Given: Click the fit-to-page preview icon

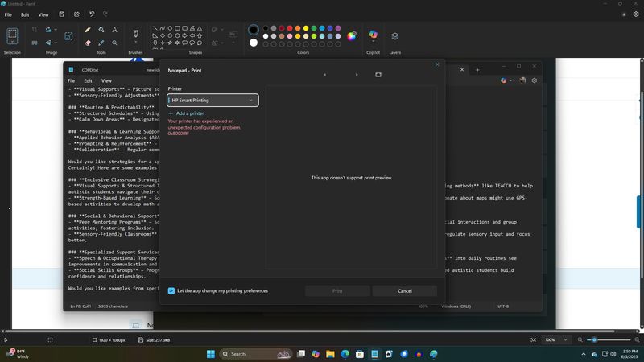Looking at the screenshot, I should (x=378, y=75).
